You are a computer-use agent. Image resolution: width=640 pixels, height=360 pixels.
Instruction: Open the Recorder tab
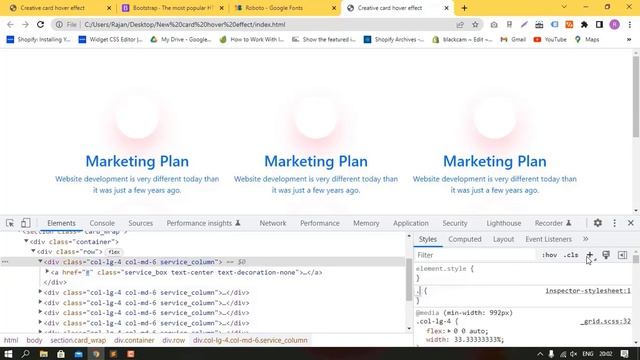[x=553, y=223]
